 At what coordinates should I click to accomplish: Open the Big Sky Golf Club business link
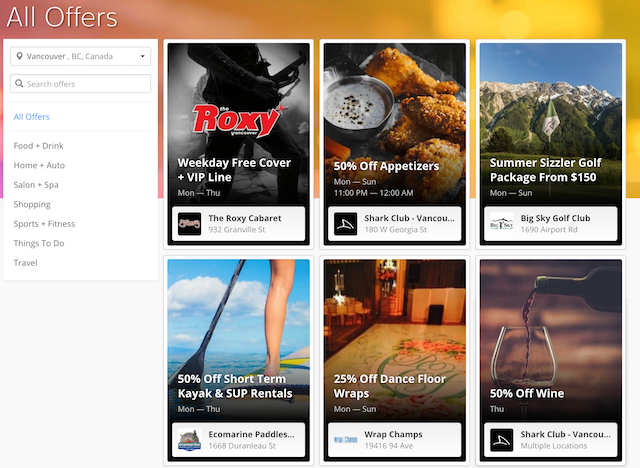click(555, 218)
